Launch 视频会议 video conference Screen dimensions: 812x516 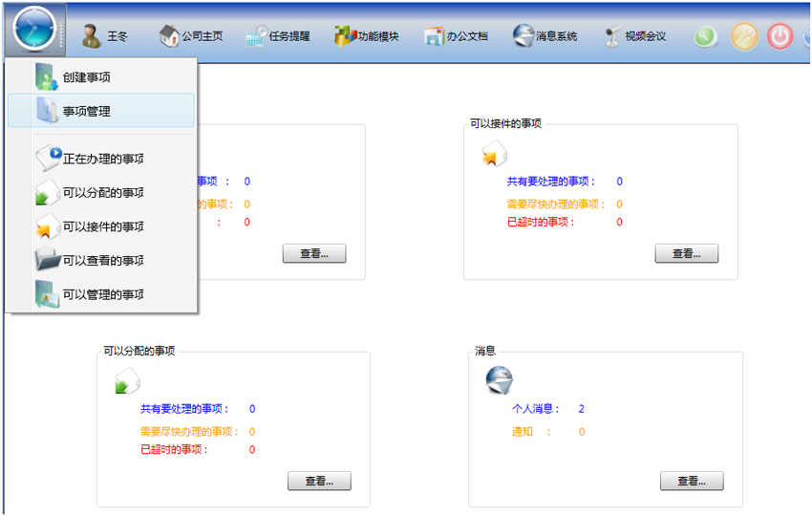[635, 36]
